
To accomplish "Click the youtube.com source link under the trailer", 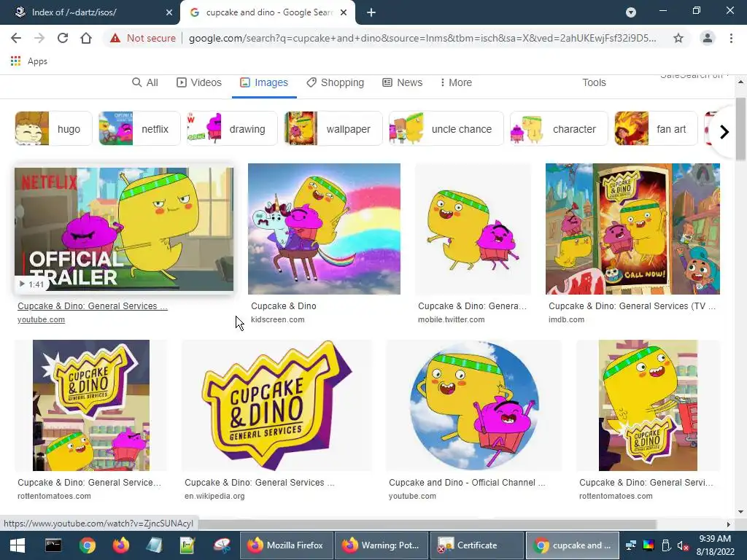I will click(x=41, y=319).
